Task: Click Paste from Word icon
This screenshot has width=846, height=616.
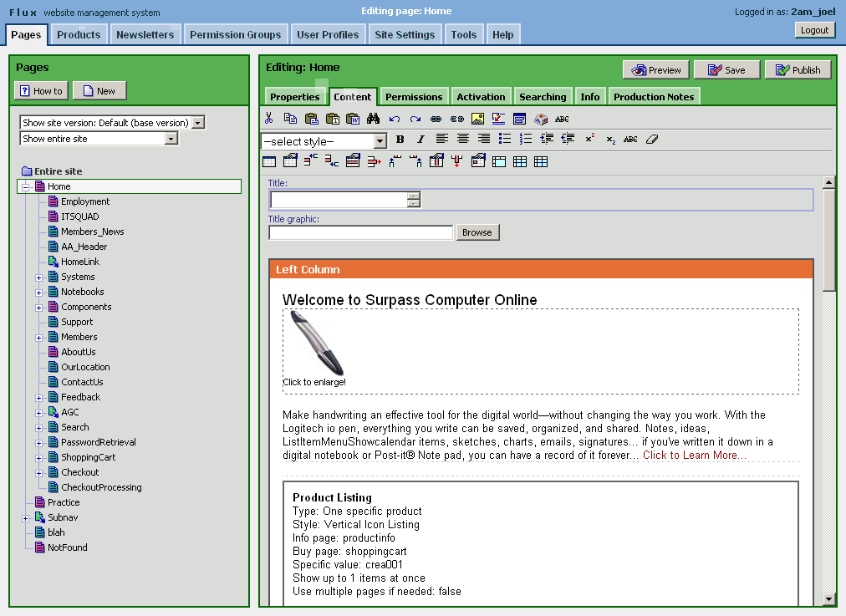Action: click(353, 119)
